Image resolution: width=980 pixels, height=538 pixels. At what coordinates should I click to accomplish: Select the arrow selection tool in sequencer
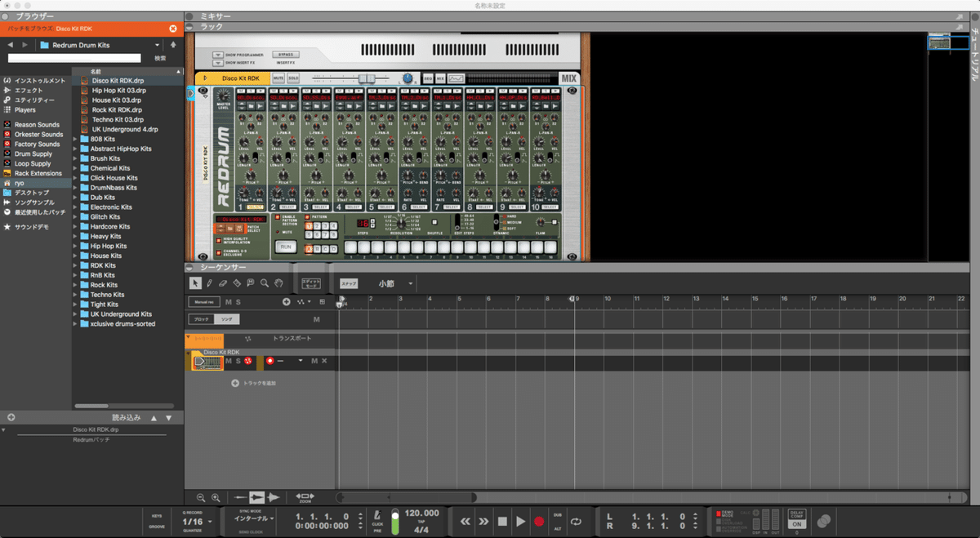[x=195, y=283]
